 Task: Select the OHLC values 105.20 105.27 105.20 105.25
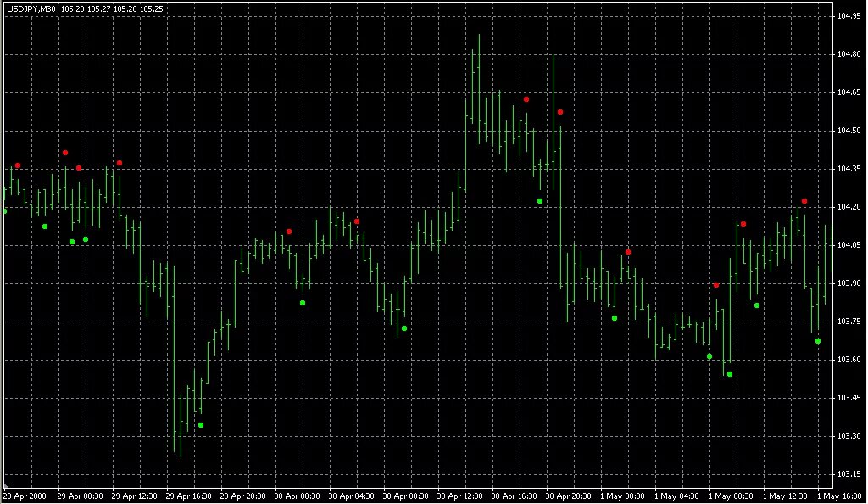pos(112,9)
